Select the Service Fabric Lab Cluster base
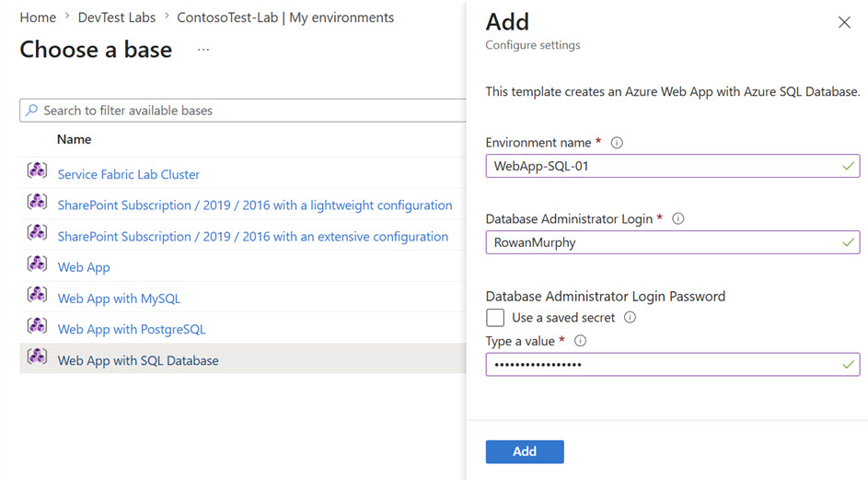This screenshot has height=480, width=868. 129,175
